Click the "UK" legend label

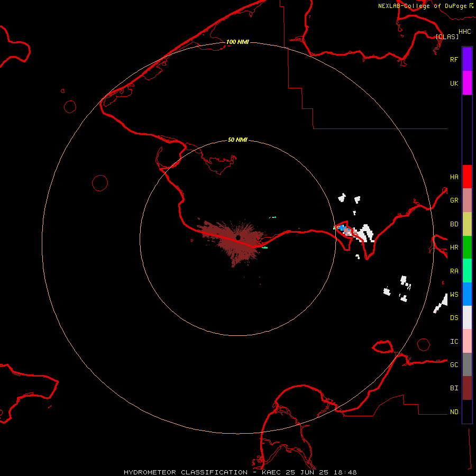(454, 83)
